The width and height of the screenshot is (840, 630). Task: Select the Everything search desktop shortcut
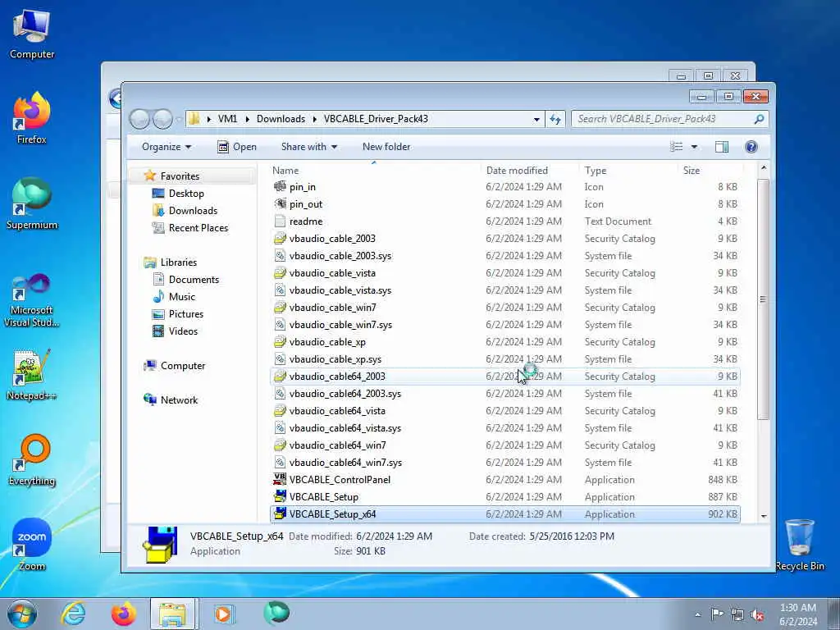(32, 460)
